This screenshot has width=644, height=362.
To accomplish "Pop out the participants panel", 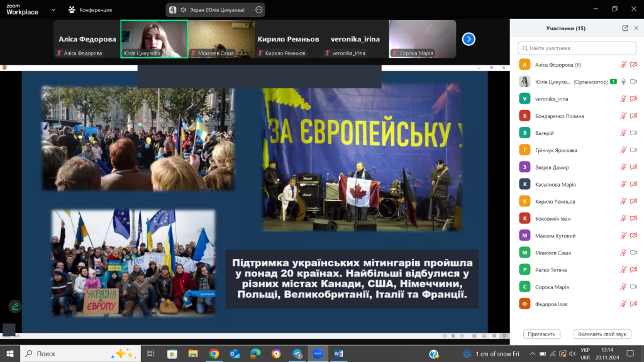I will click(x=625, y=28).
